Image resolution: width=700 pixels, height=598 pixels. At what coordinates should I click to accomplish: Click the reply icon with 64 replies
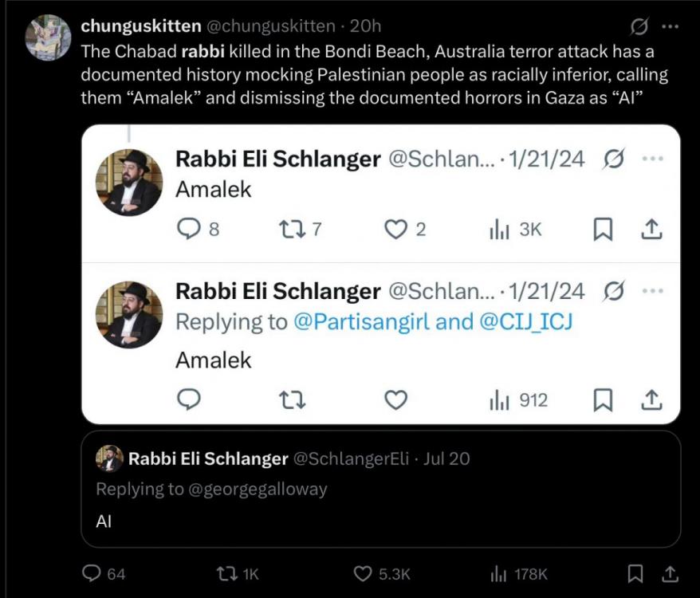[93, 573]
